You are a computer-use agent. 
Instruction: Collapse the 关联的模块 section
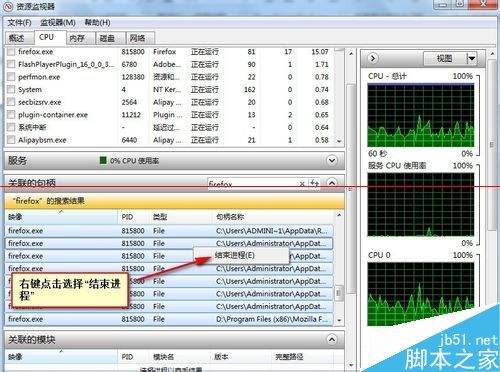pyautogui.click(x=332, y=340)
